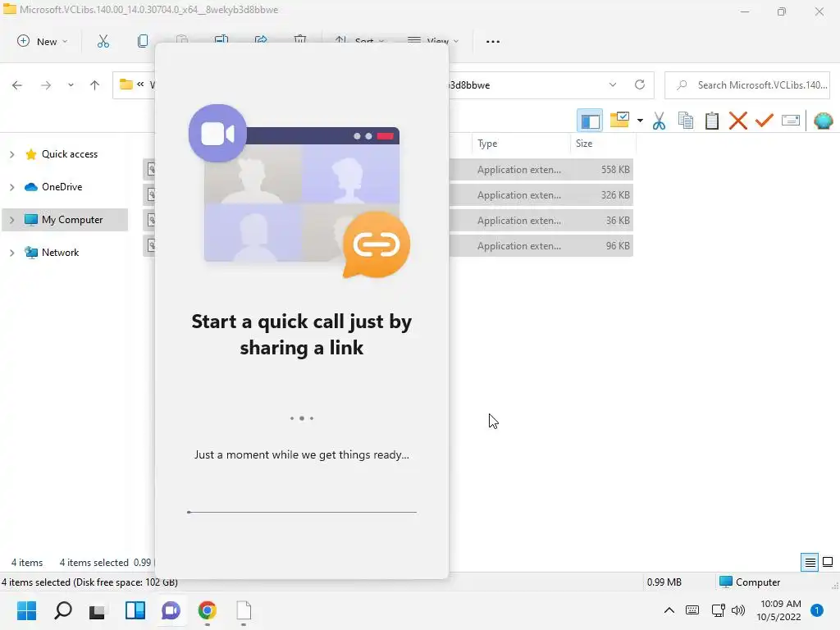Refresh the current folder view

coord(640,84)
